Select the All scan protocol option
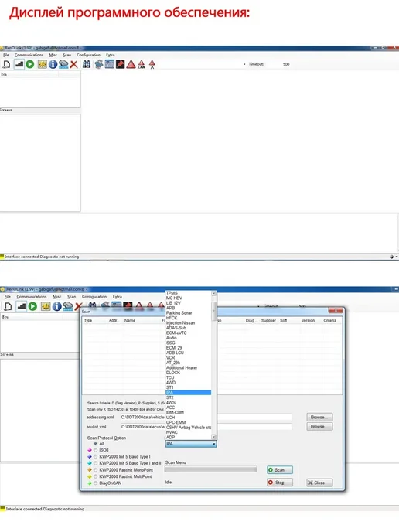 pos(95,443)
